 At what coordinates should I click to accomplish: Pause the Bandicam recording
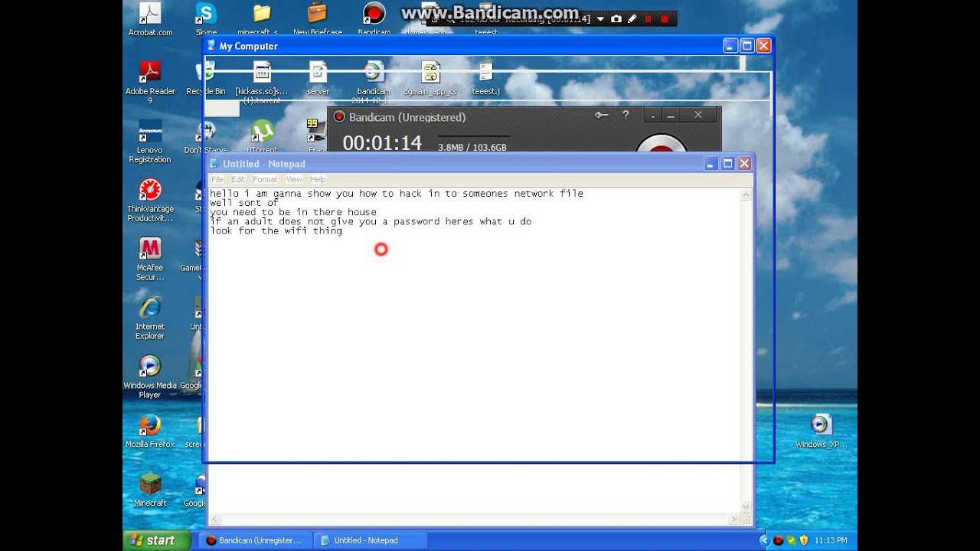tap(648, 18)
